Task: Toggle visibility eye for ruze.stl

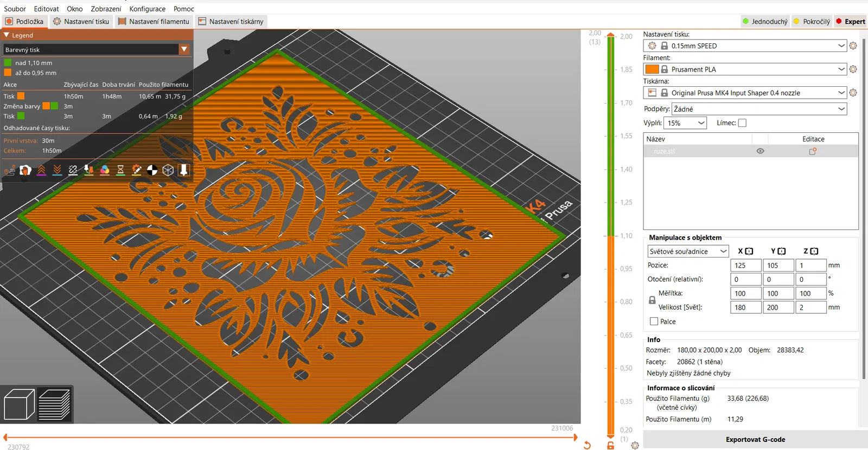Action: pyautogui.click(x=760, y=151)
